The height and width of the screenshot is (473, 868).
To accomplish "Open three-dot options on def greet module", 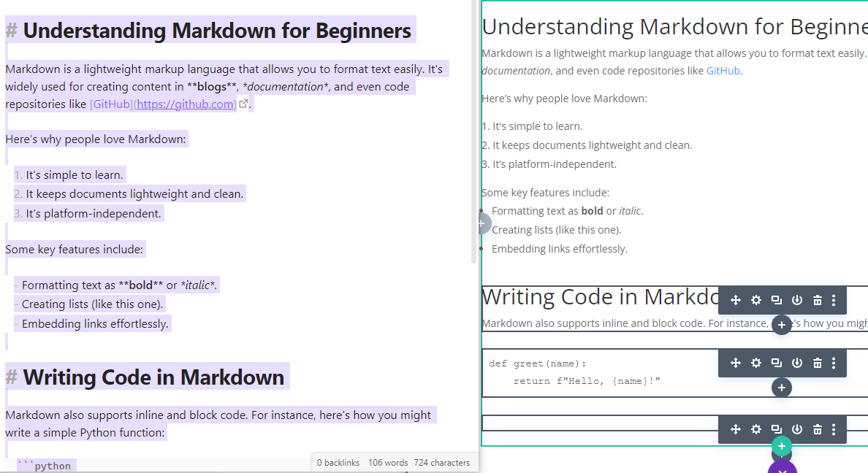I will pyautogui.click(x=834, y=363).
